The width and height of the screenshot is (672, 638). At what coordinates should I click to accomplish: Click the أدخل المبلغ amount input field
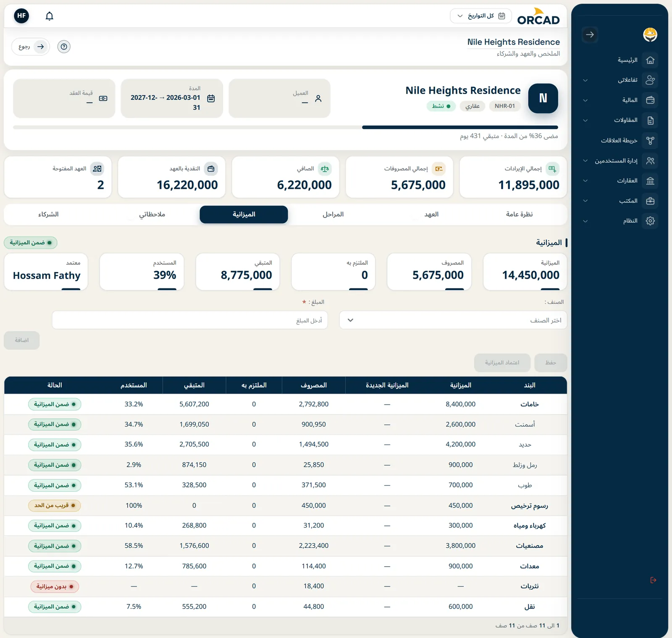[190, 320]
